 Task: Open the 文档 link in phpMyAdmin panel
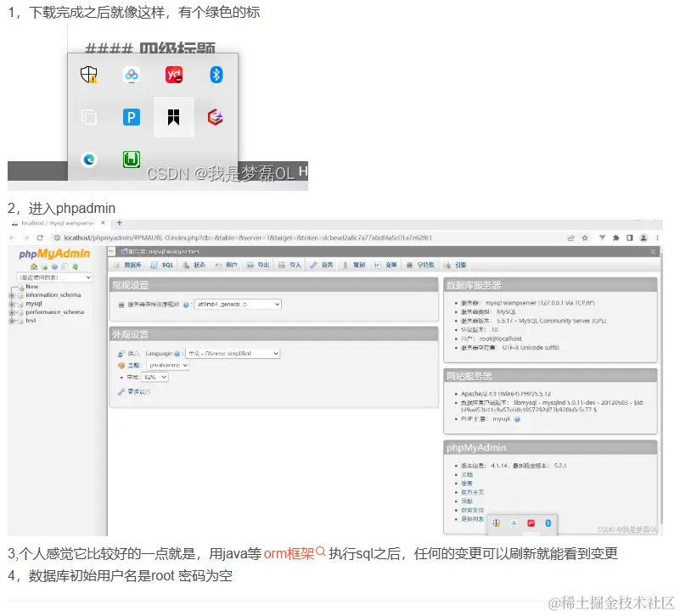(x=467, y=474)
